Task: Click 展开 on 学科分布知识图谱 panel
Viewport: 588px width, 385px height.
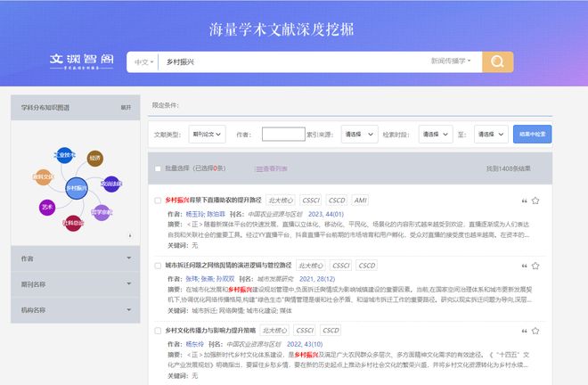Action: click(126, 108)
